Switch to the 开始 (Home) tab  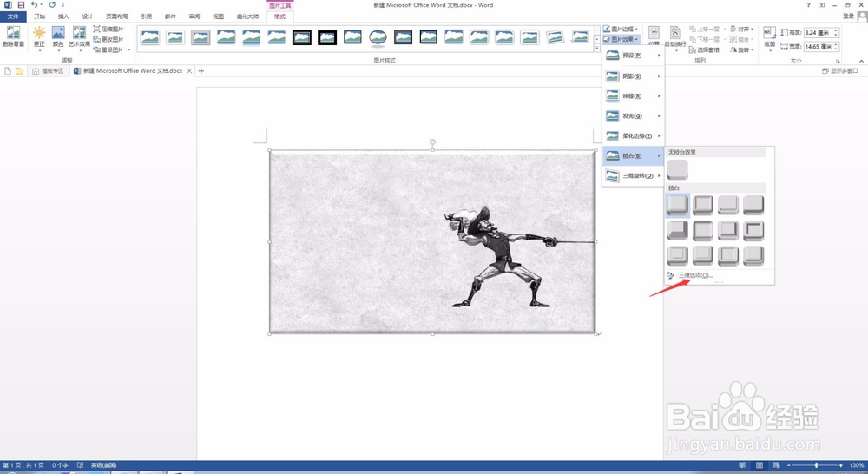(x=39, y=16)
